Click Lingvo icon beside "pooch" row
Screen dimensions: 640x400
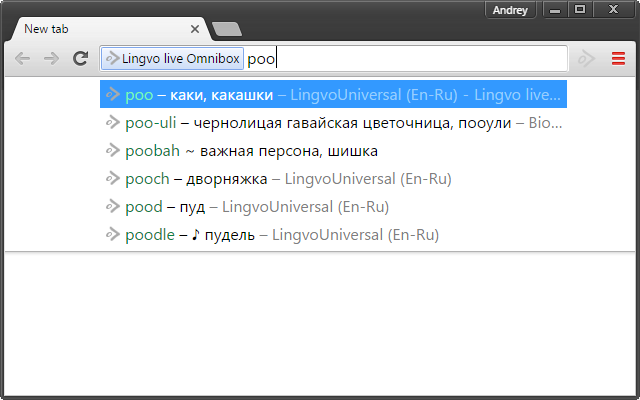113,178
